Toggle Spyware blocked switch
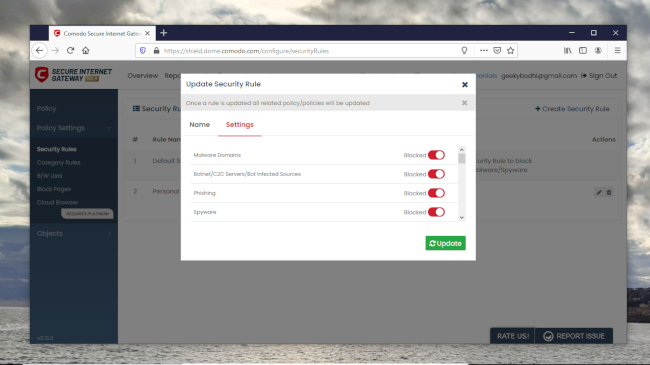The height and width of the screenshot is (365, 650). pyautogui.click(x=436, y=212)
